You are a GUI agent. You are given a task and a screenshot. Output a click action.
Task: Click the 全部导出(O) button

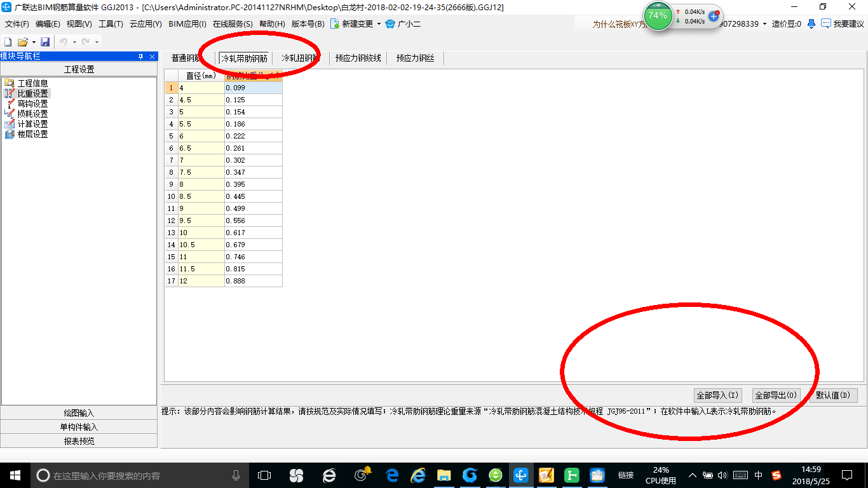776,395
